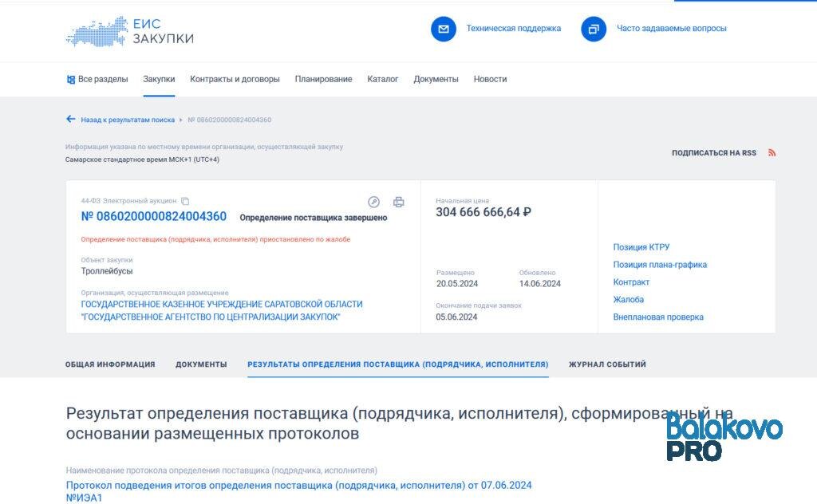Switch to the Общая информация tab
The width and height of the screenshot is (817, 504).
click(x=110, y=364)
